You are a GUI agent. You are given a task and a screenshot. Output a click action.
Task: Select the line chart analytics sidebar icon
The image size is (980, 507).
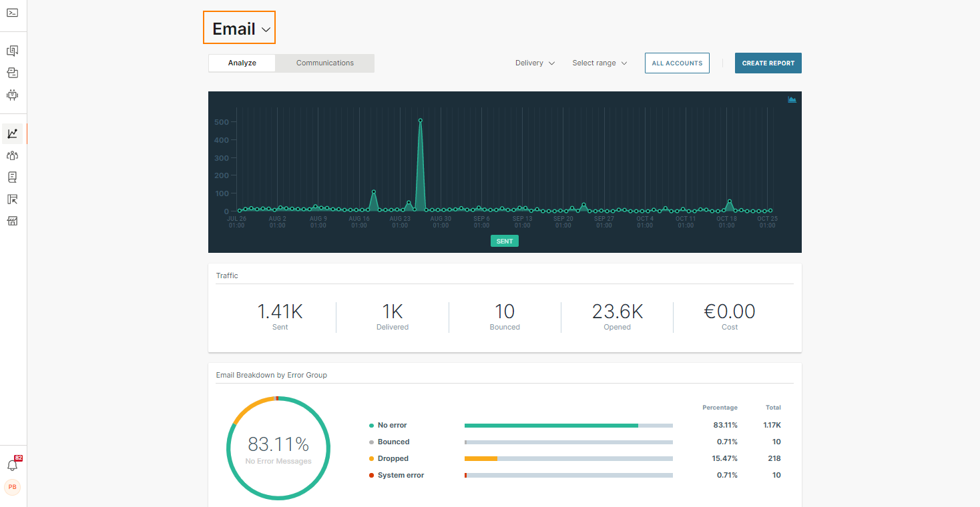pos(12,133)
